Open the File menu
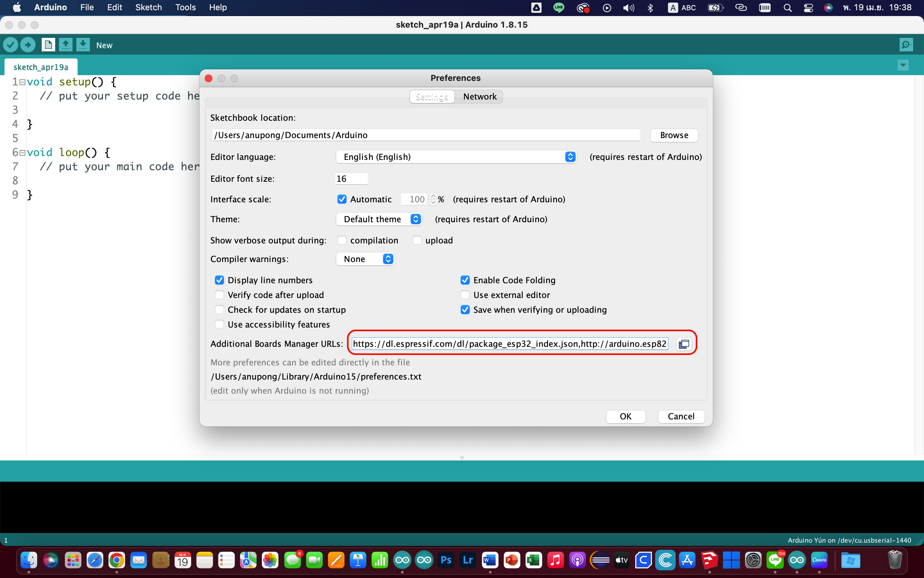Screen dimensions: 924x578 pyautogui.click(x=87, y=8)
